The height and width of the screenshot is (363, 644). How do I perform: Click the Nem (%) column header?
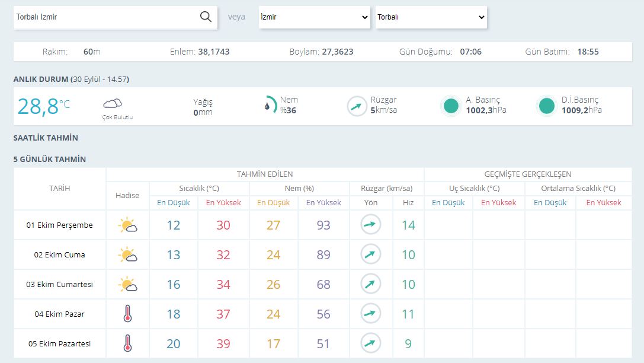[299, 188]
